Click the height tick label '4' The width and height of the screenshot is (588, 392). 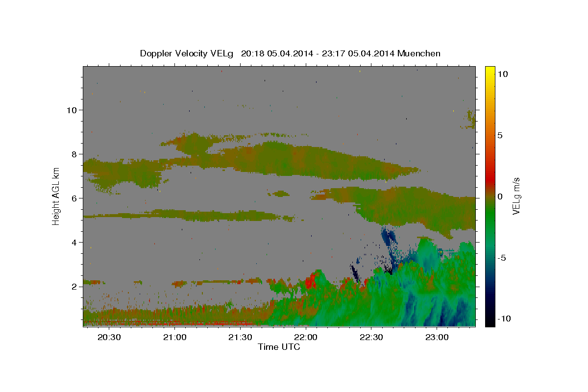tap(74, 242)
